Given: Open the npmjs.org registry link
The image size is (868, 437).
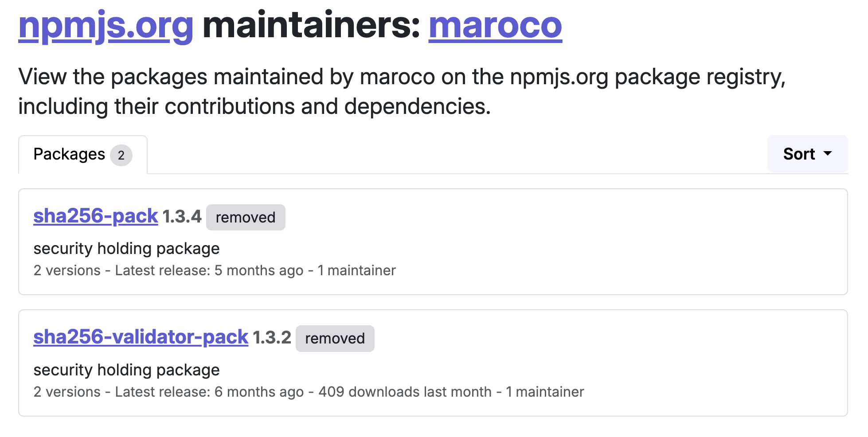Looking at the screenshot, I should click(x=106, y=26).
